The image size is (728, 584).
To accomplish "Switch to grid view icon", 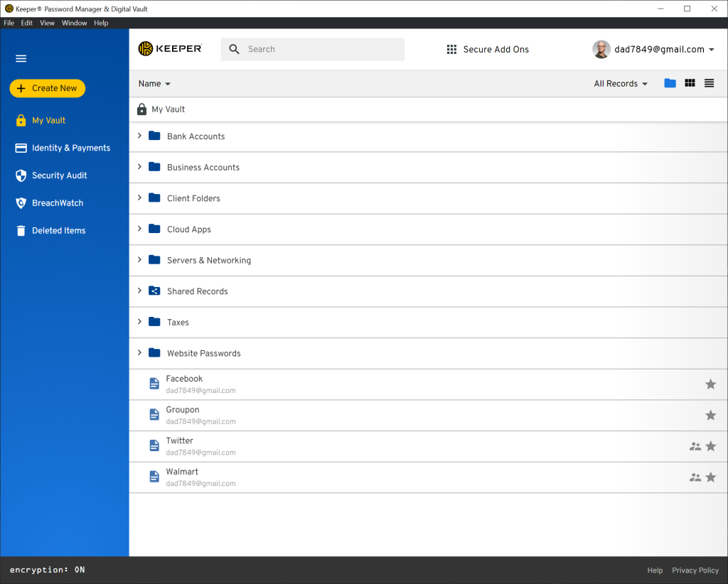I will coord(690,83).
